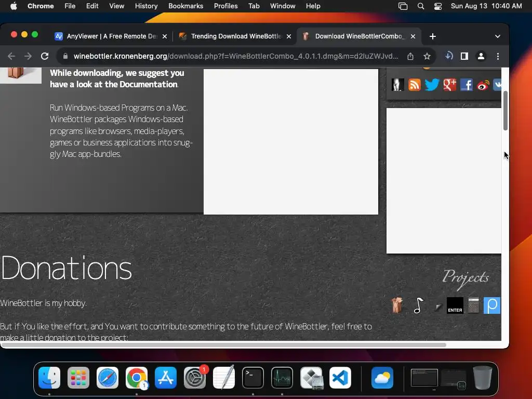Screen dimensions: 532x399
Task: Open the Weather app in the Dock
Action: pos(382,377)
